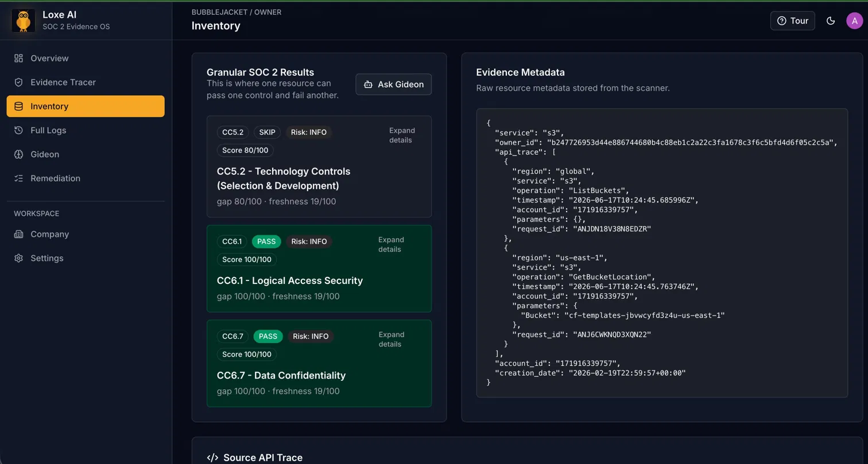Click the CC6.1 - Logical Access Security title
This screenshot has height=464, width=868.
pos(290,280)
